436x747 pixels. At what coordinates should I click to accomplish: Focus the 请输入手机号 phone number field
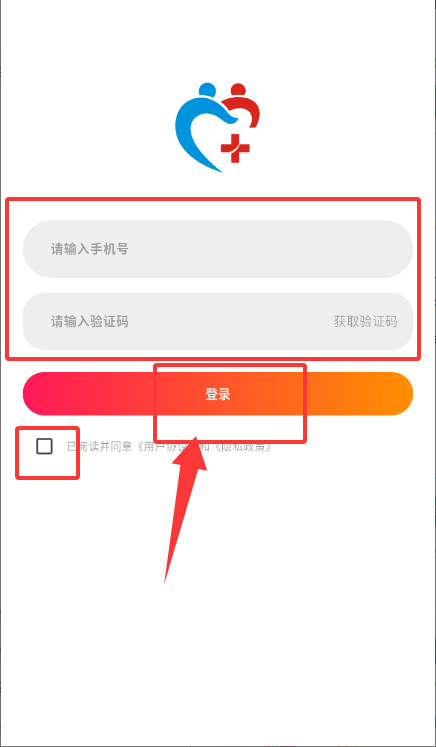pos(218,249)
